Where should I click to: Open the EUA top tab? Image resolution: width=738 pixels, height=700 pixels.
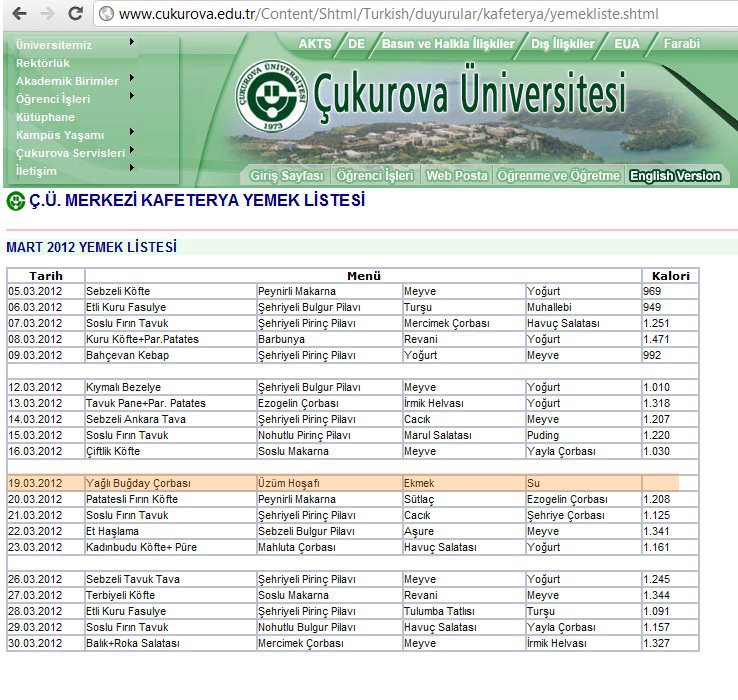point(626,44)
